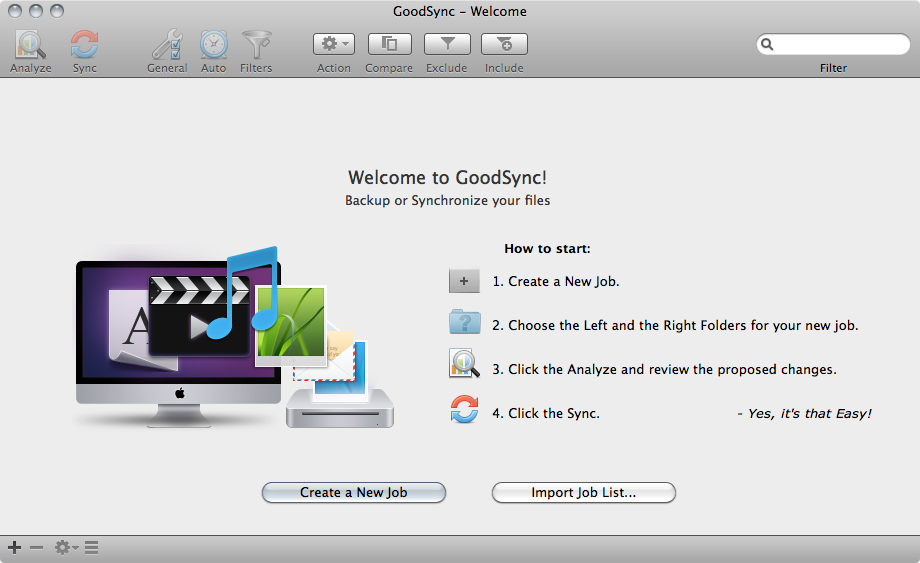This screenshot has height=563, width=920.
Task: Remove job with bottom minus icon
Action: (36, 548)
